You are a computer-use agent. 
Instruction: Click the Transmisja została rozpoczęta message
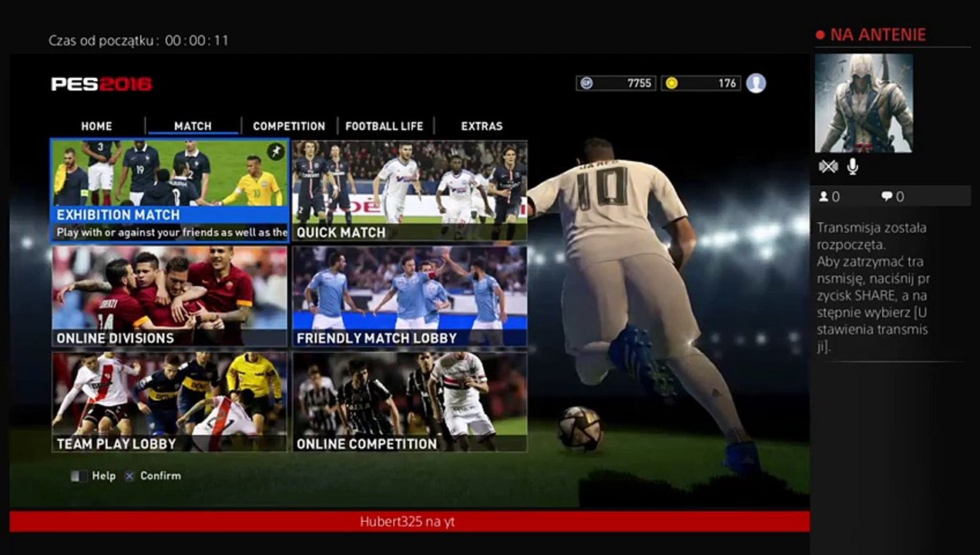point(872,287)
